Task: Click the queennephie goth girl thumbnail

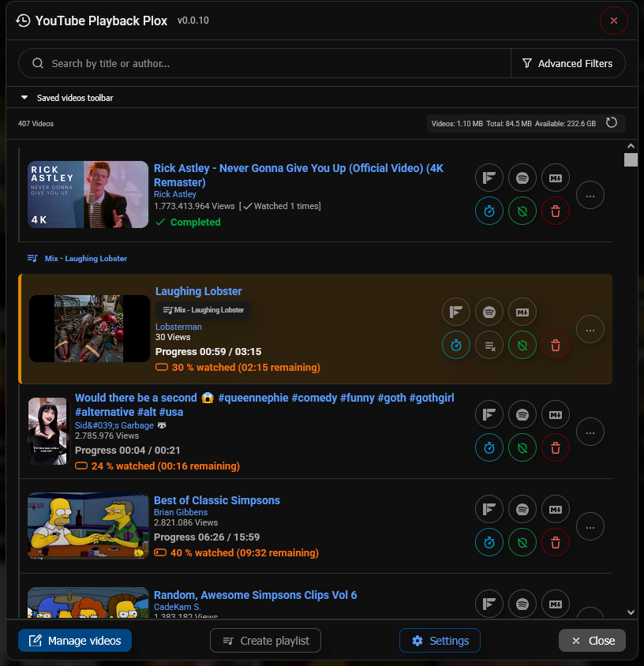Action: (48, 431)
